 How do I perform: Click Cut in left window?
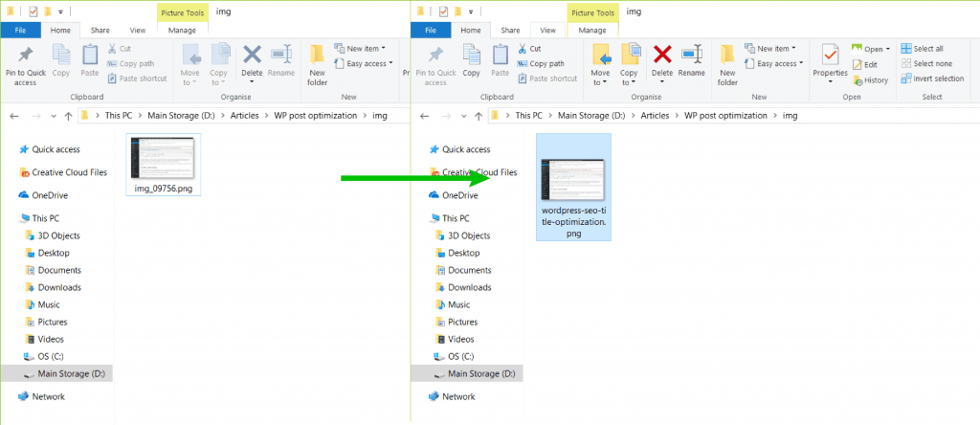tap(119, 48)
